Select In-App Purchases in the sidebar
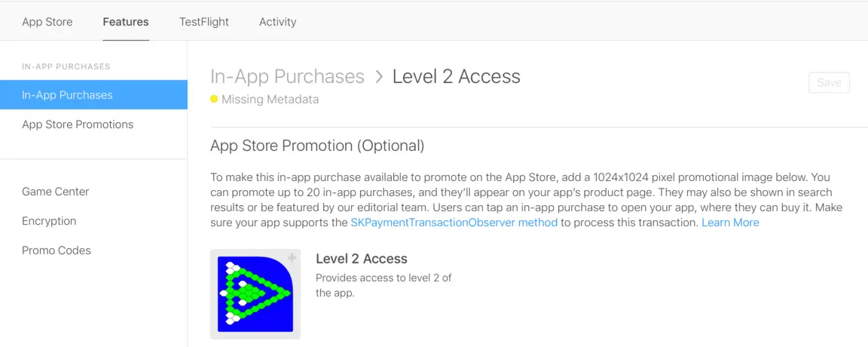 click(x=67, y=95)
